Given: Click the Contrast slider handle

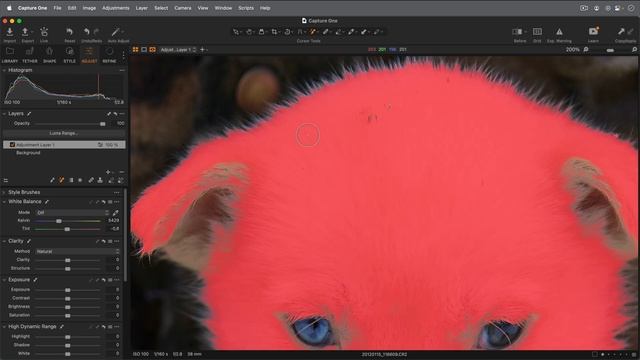Looking at the screenshot, I should pyautogui.click(x=68, y=298).
